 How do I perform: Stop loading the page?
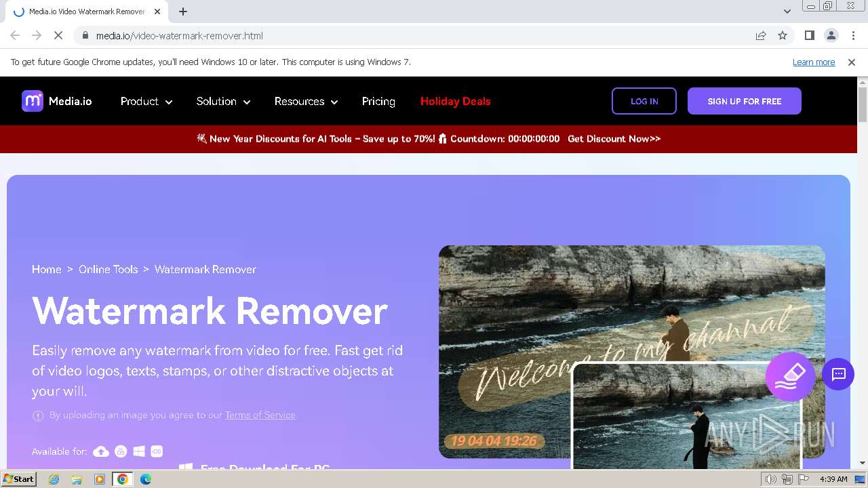pyautogui.click(x=58, y=35)
